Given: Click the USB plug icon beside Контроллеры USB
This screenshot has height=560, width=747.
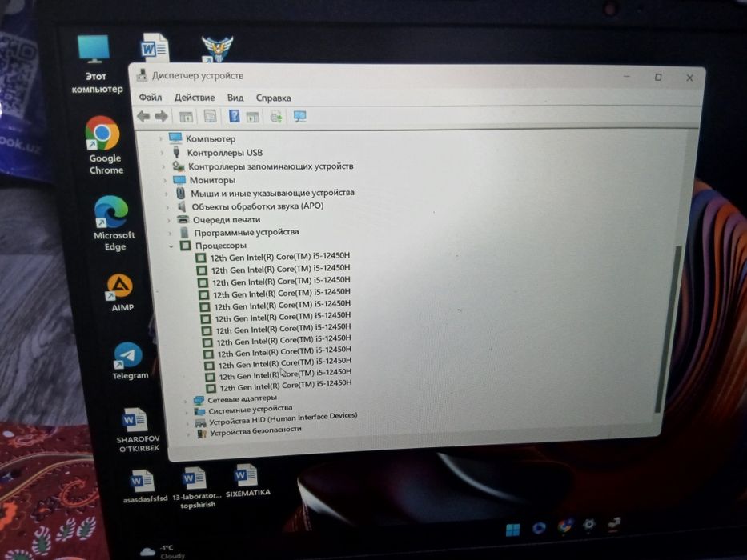Looking at the screenshot, I should 176,152.
